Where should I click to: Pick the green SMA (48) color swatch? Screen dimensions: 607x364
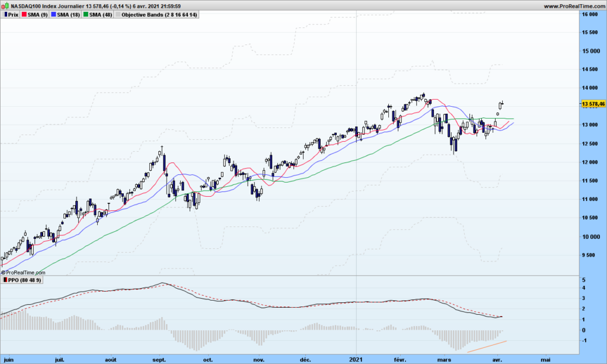click(x=85, y=15)
